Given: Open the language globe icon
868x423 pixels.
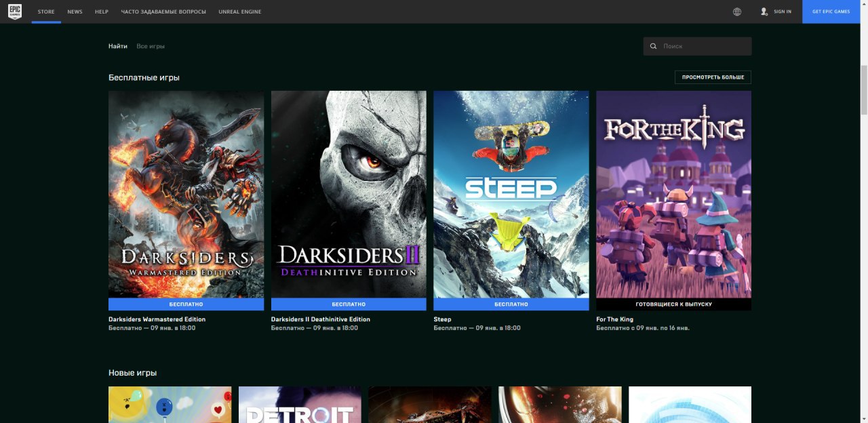Looking at the screenshot, I should [737, 12].
